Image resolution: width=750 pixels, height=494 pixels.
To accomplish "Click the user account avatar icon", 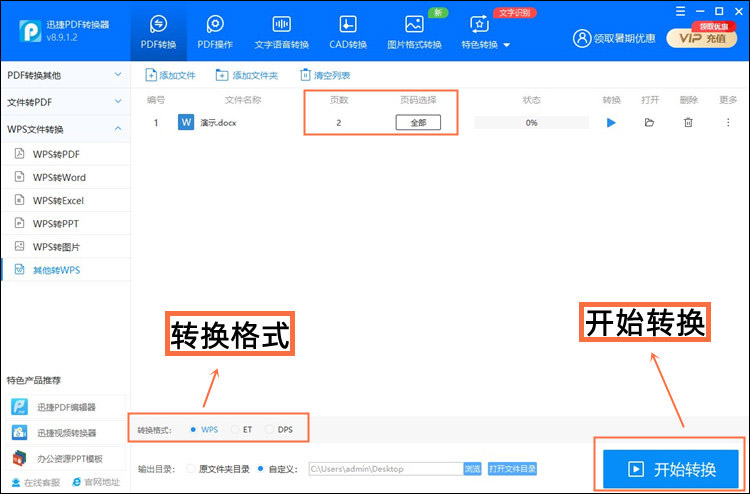I will [x=582, y=38].
